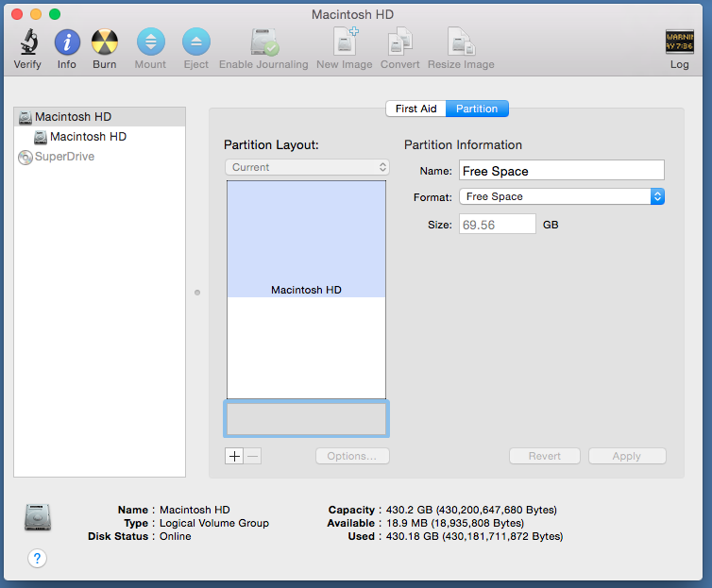
Task: Click the Verify microscope icon
Action: click(29, 42)
